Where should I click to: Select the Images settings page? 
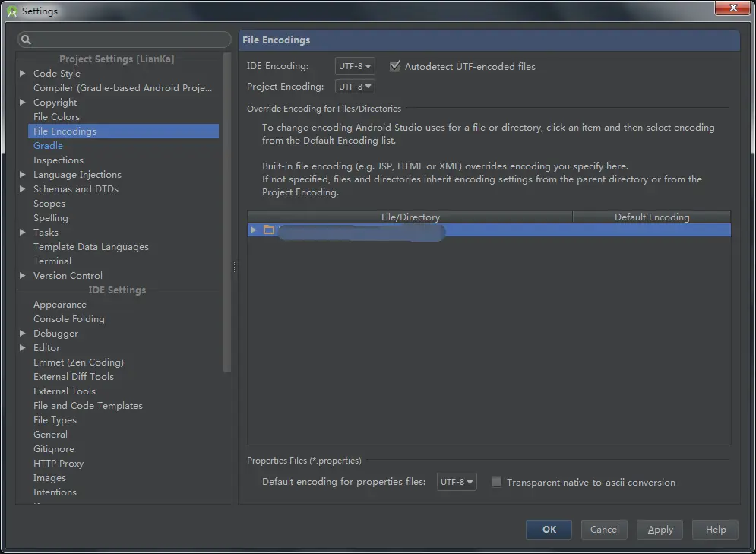point(49,478)
